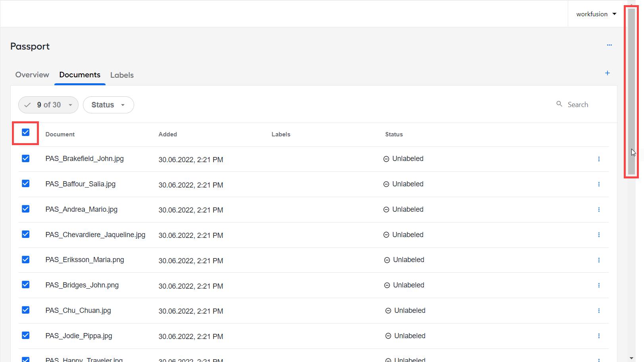644x362 pixels.
Task: Click the Labels column header
Action: point(281,134)
